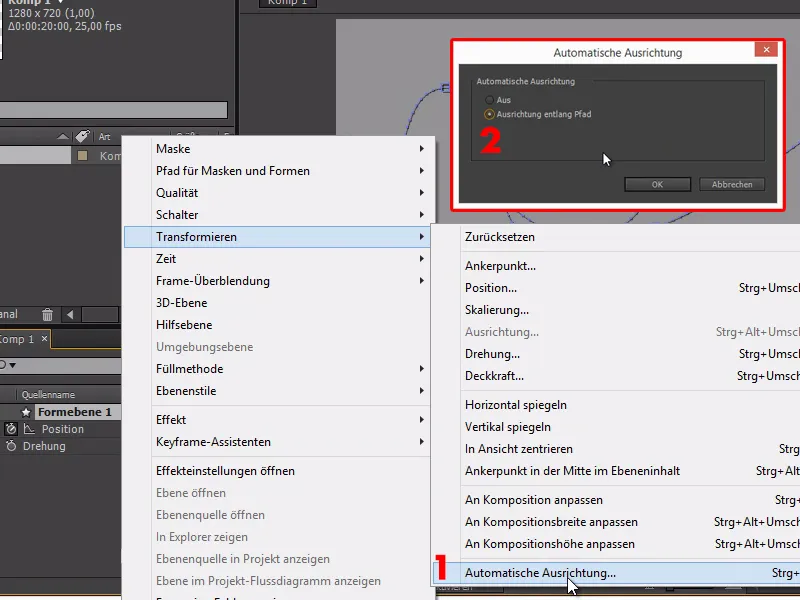Choose Deckkraft... menu entry

(616, 376)
